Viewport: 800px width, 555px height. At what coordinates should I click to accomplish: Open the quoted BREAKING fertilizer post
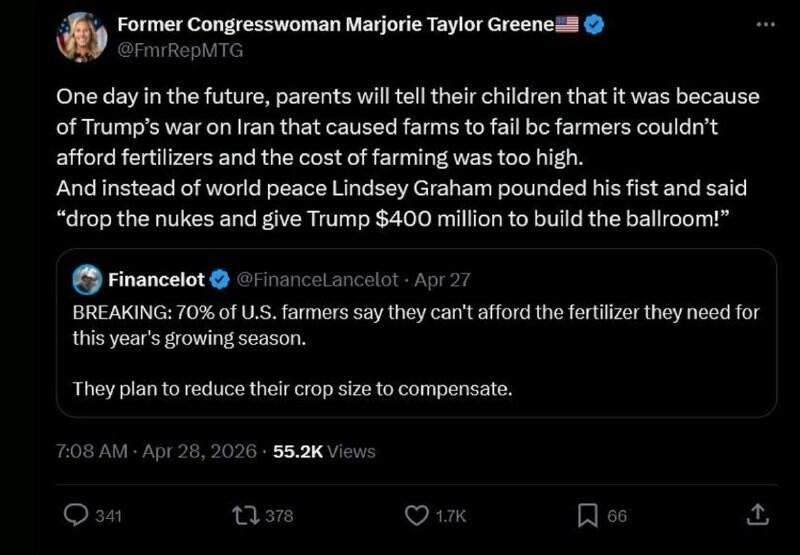416,333
